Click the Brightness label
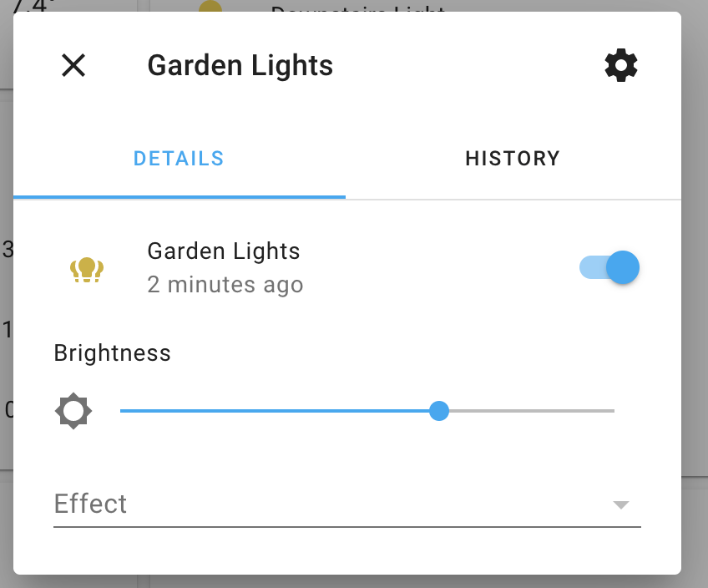708x588 pixels. click(x=112, y=352)
